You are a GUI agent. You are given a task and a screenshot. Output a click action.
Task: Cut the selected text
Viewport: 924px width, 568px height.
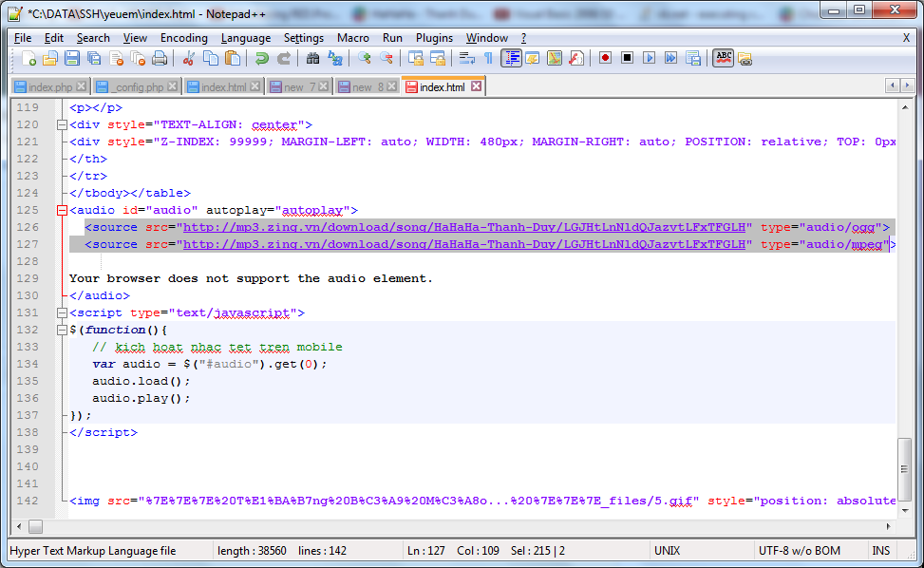189,58
